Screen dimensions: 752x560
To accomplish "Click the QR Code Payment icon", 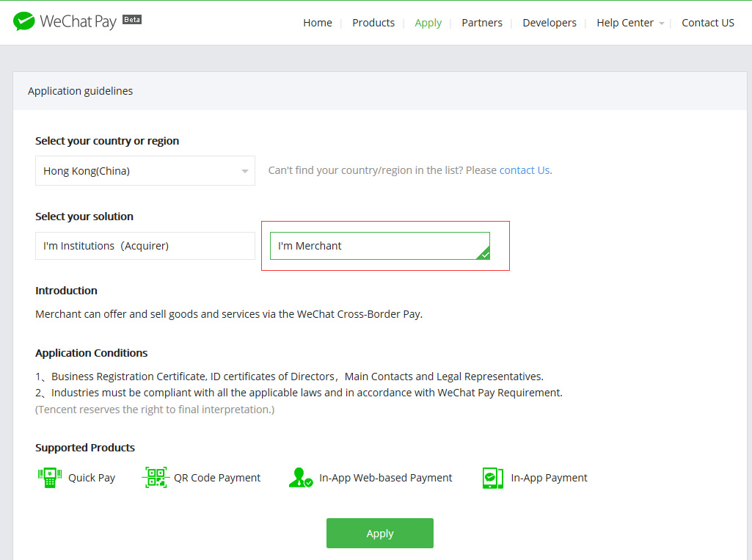I will 156,478.
